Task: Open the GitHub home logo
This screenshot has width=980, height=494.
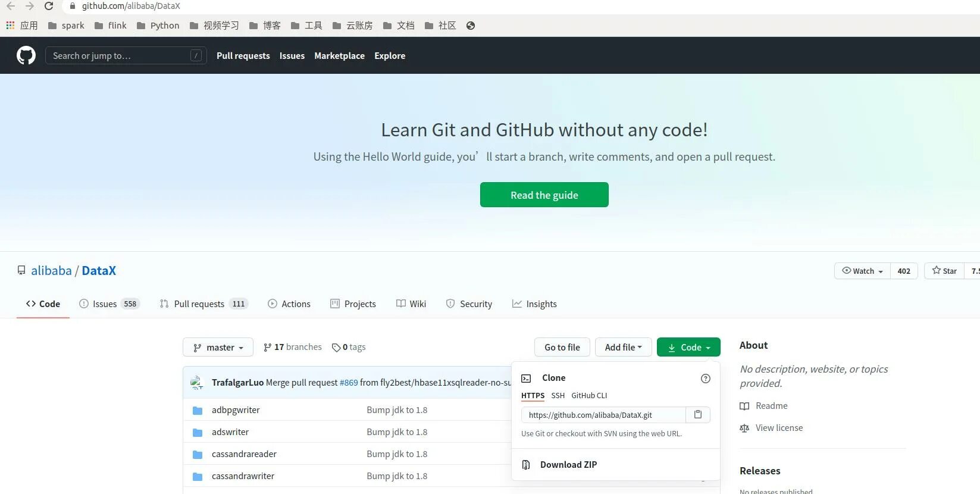Action: [26, 55]
